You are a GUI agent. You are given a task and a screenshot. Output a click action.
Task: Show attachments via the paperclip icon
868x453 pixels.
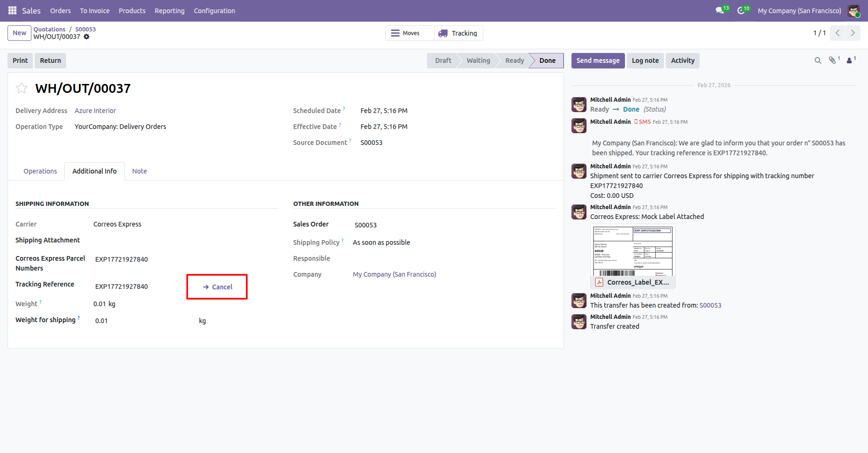(833, 60)
